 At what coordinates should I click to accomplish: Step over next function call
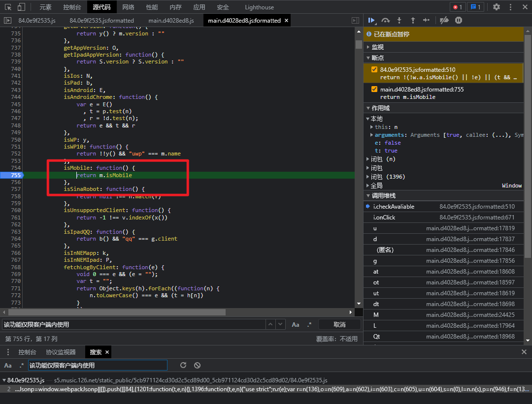tap(385, 21)
